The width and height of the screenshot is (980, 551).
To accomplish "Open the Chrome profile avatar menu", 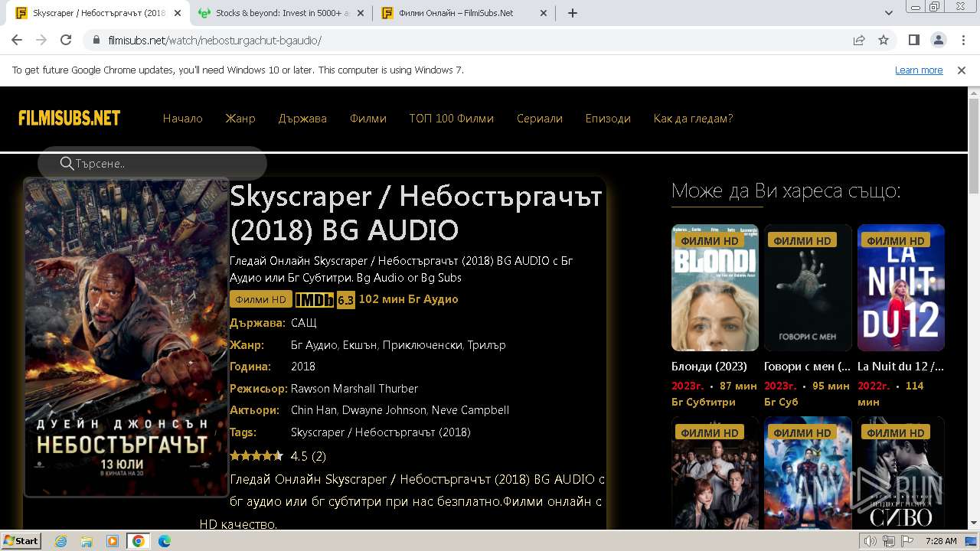I will 939,40.
